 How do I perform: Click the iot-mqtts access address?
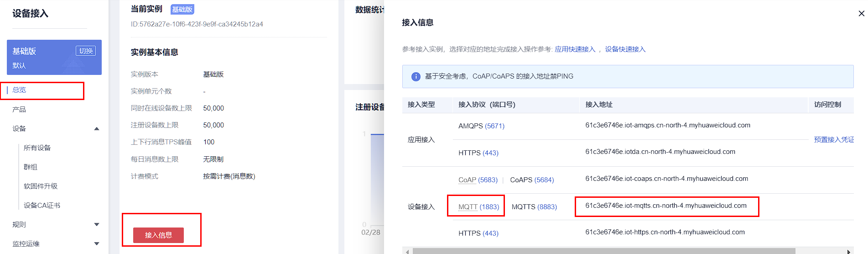point(666,206)
